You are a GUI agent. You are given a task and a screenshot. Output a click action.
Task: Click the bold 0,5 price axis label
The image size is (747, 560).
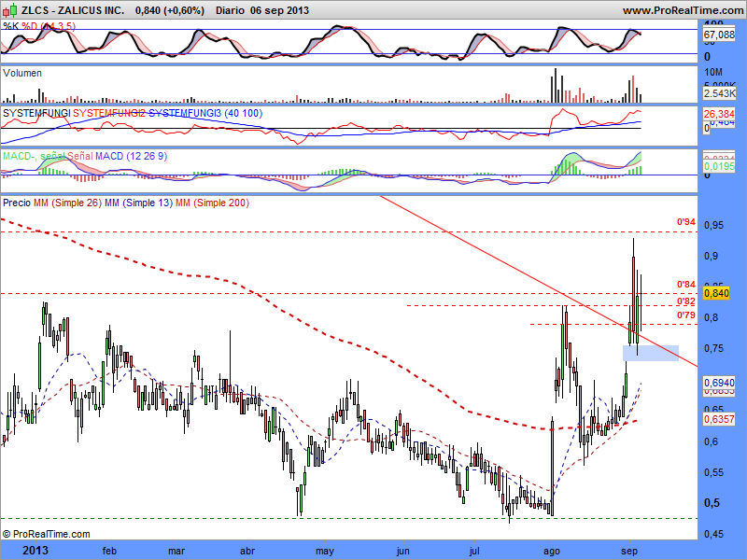coord(712,503)
